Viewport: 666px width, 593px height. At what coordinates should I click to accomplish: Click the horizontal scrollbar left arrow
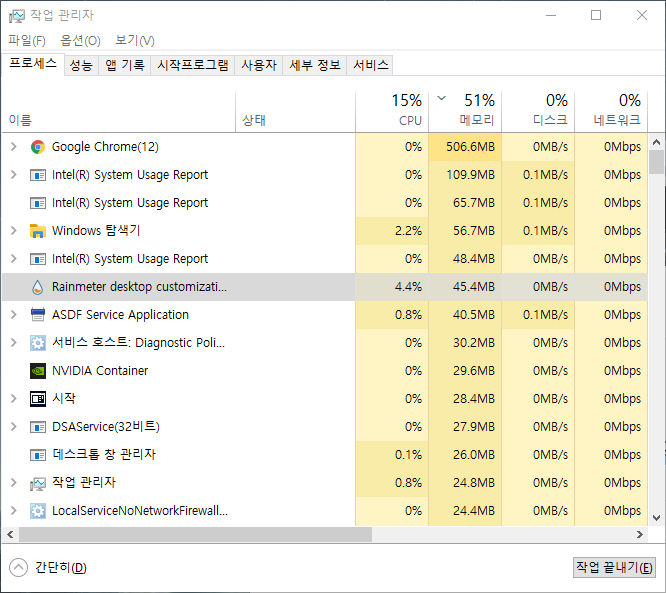pos(10,535)
